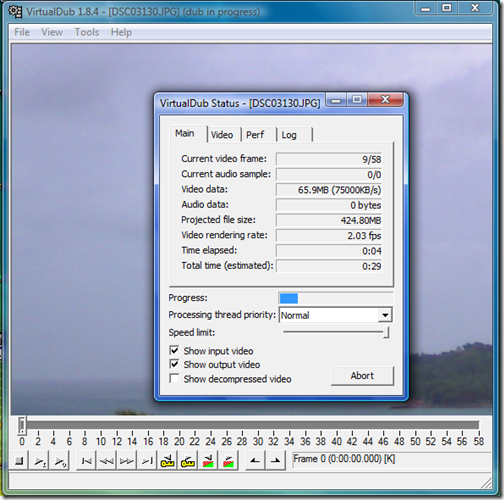Click the Stop button in playback toolbar

click(19, 461)
